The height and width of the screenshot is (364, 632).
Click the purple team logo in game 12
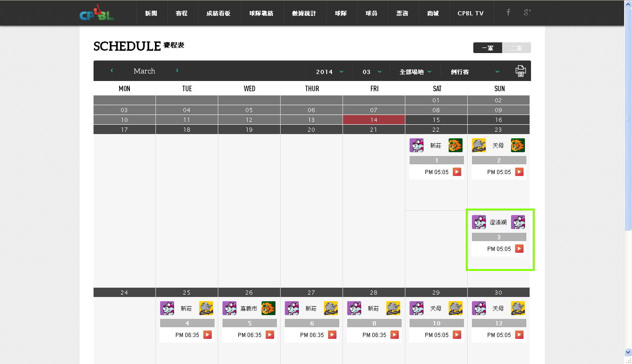click(x=479, y=308)
